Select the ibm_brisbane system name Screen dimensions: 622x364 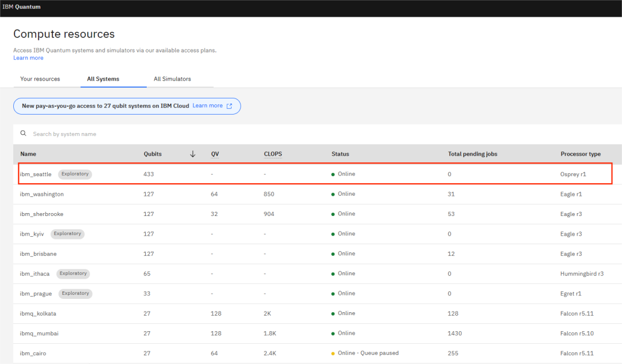coord(38,254)
